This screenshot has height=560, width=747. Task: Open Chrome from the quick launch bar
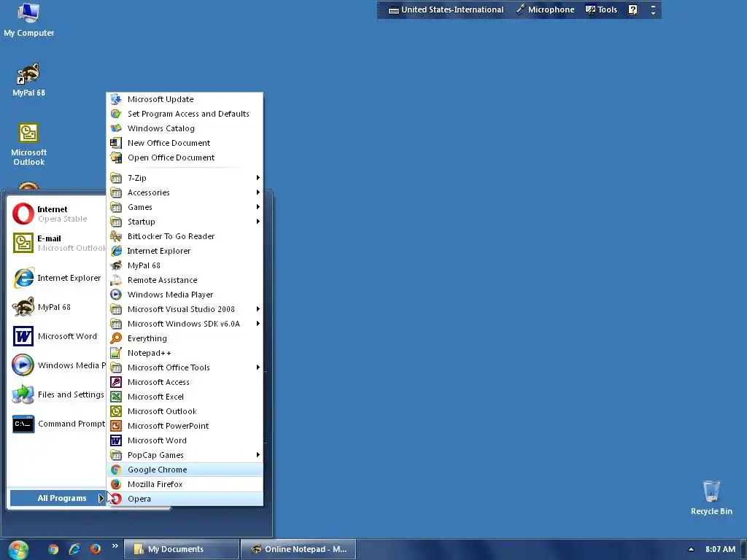[x=53, y=549]
